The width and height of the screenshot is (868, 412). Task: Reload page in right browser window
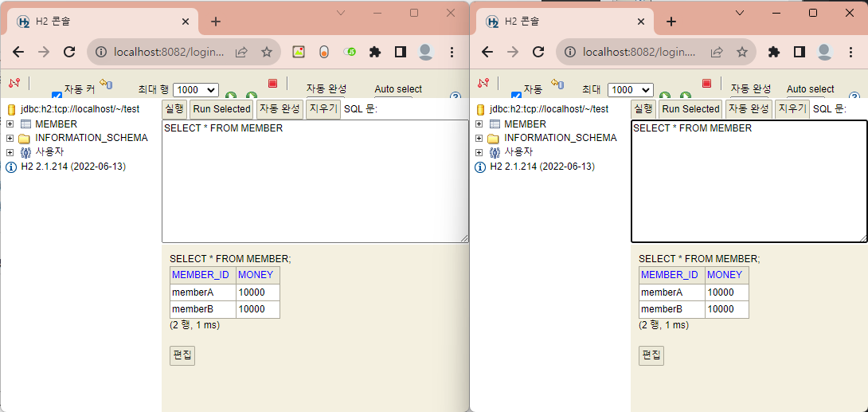(x=538, y=52)
